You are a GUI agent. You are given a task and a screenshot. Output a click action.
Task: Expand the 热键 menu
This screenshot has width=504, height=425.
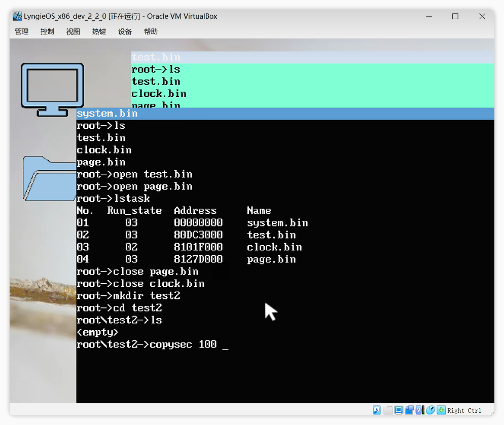pyautogui.click(x=99, y=31)
